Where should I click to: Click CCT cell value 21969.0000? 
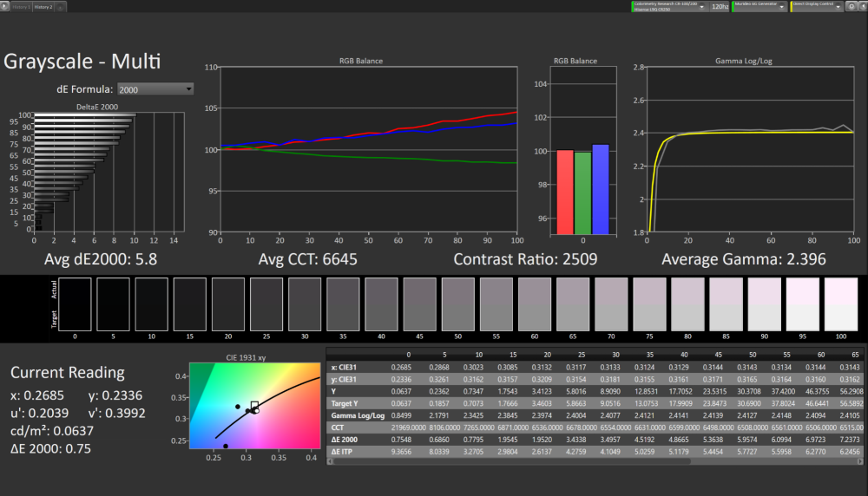pyautogui.click(x=409, y=427)
